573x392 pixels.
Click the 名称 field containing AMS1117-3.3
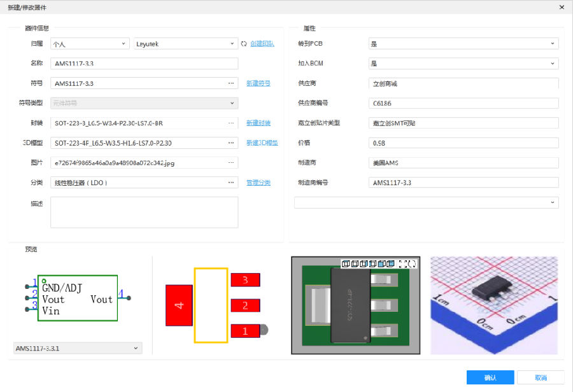[145, 63]
